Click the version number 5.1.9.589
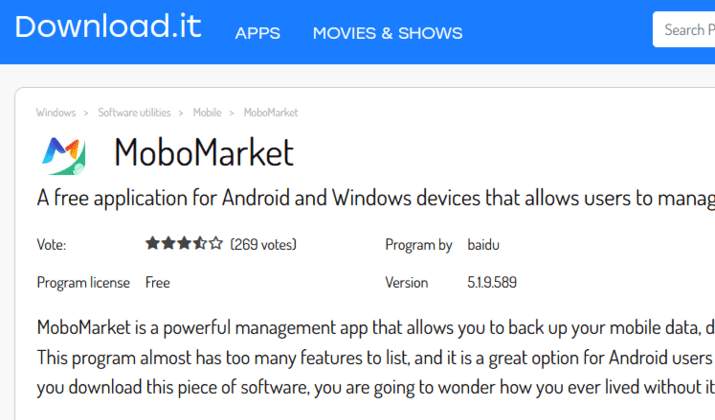Viewport: 715px width, 420px height. [x=492, y=282]
